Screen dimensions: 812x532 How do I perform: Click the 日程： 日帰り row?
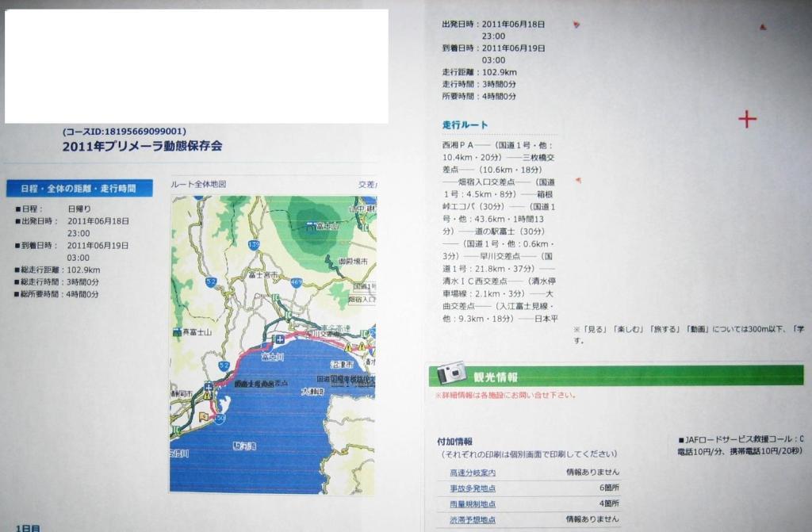coord(53,209)
